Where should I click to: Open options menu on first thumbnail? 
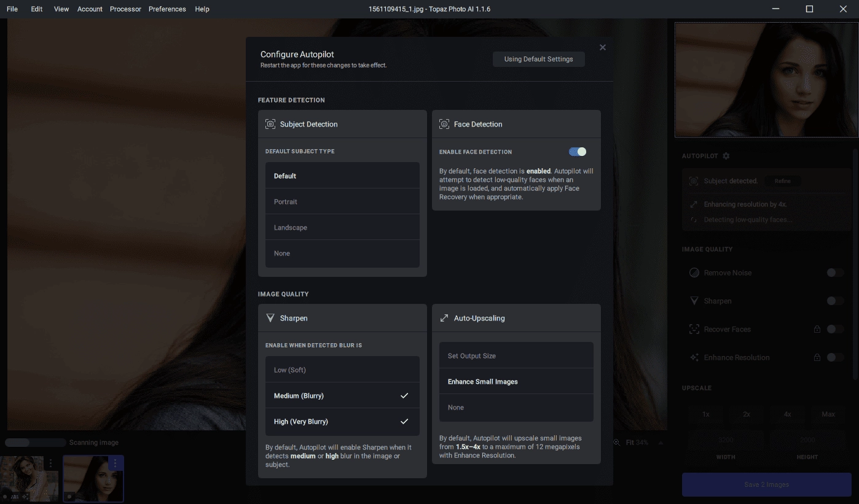pyautogui.click(x=51, y=463)
